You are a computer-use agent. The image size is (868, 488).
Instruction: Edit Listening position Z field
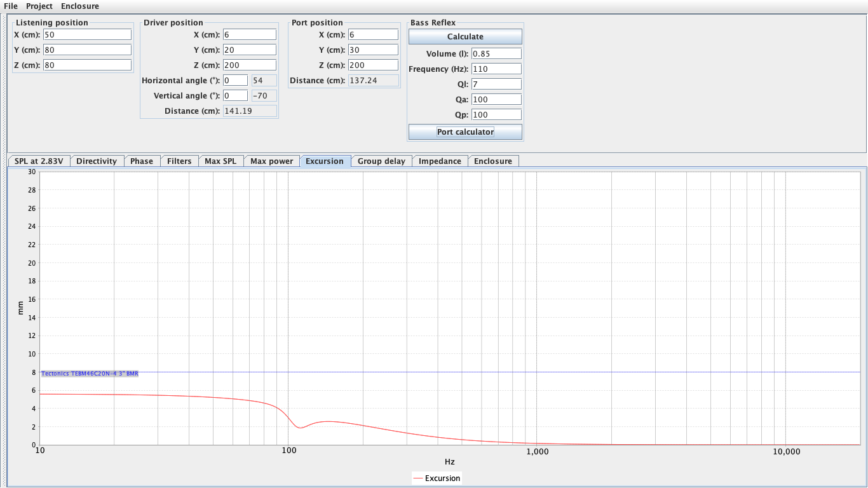tap(87, 65)
